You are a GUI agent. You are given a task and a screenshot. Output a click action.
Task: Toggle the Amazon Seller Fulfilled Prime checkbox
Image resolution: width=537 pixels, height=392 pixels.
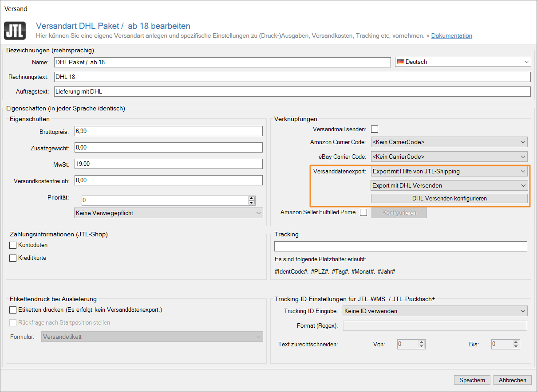[x=363, y=212]
